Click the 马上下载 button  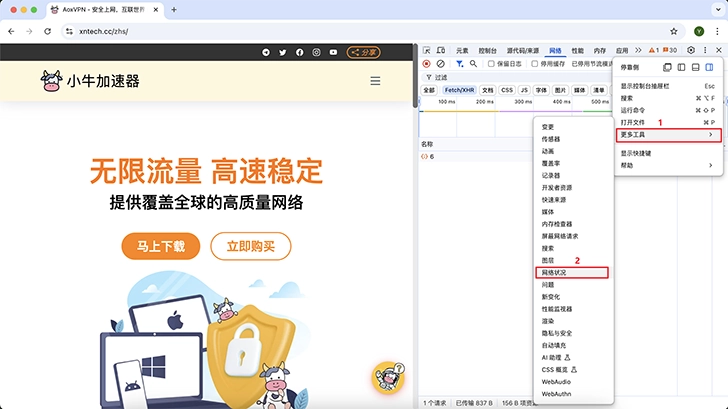pos(161,246)
